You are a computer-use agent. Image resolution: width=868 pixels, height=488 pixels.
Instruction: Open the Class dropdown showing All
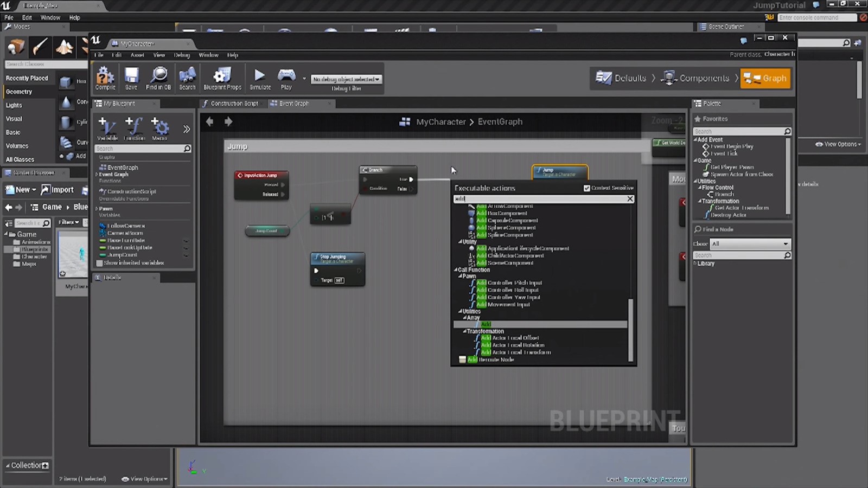click(750, 244)
